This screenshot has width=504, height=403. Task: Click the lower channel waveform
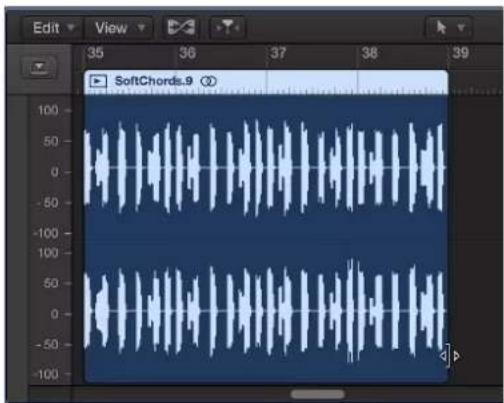tap(265, 311)
